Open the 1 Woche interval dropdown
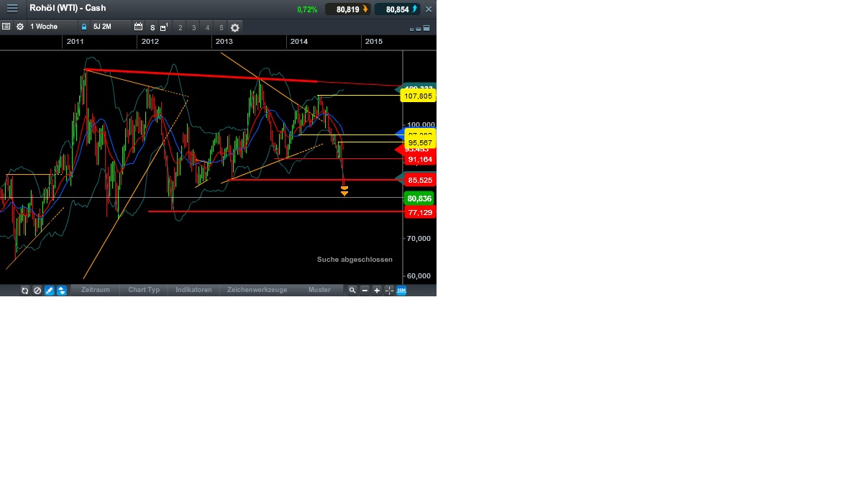This screenshot has height=502, width=868. point(43,27)
